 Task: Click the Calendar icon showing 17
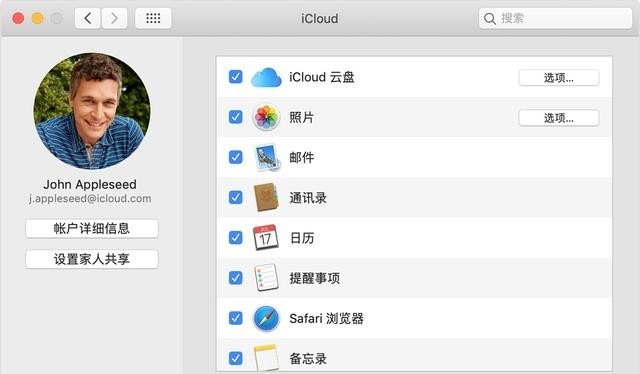coord(266,238)
